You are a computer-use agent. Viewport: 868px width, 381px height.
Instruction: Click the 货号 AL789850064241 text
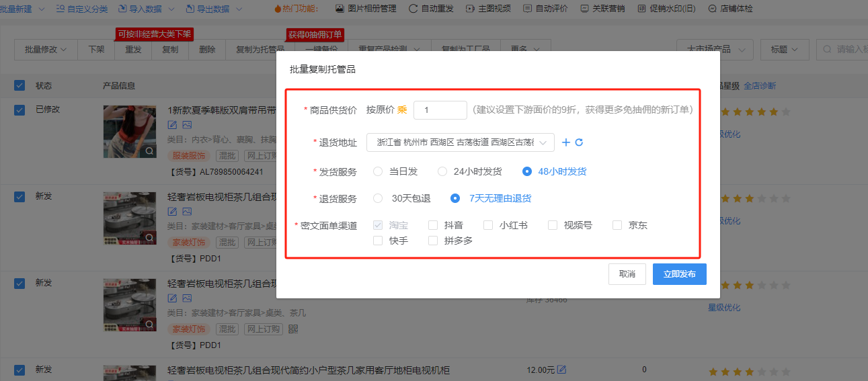[x=215, y=171]
